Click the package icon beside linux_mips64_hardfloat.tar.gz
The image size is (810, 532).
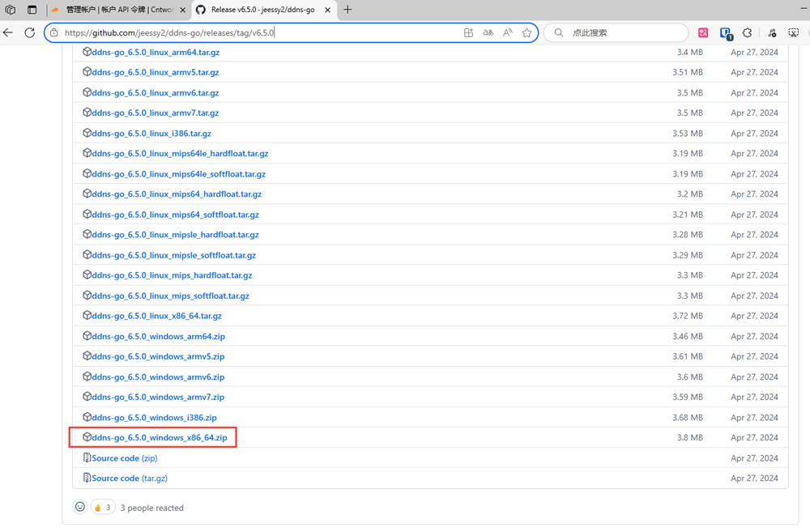coord(87,194)
